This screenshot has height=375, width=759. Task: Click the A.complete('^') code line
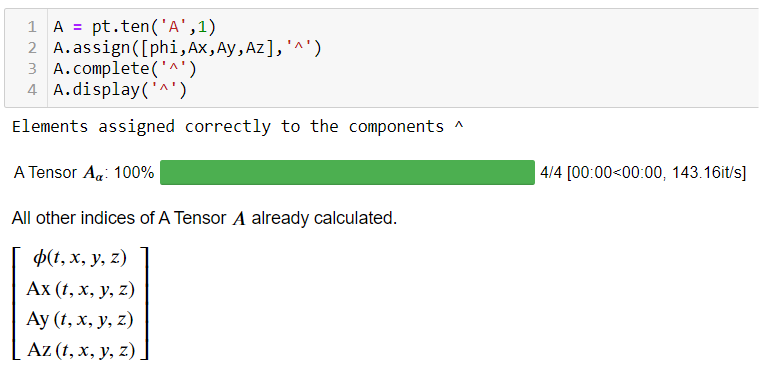(125, 69)
